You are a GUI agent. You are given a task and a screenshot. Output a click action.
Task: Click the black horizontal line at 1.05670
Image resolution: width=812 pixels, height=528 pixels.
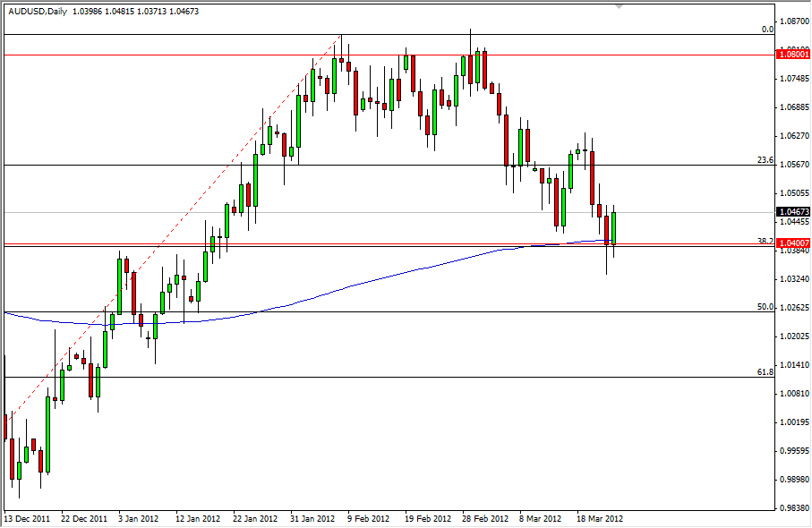[x=358, y=162]
